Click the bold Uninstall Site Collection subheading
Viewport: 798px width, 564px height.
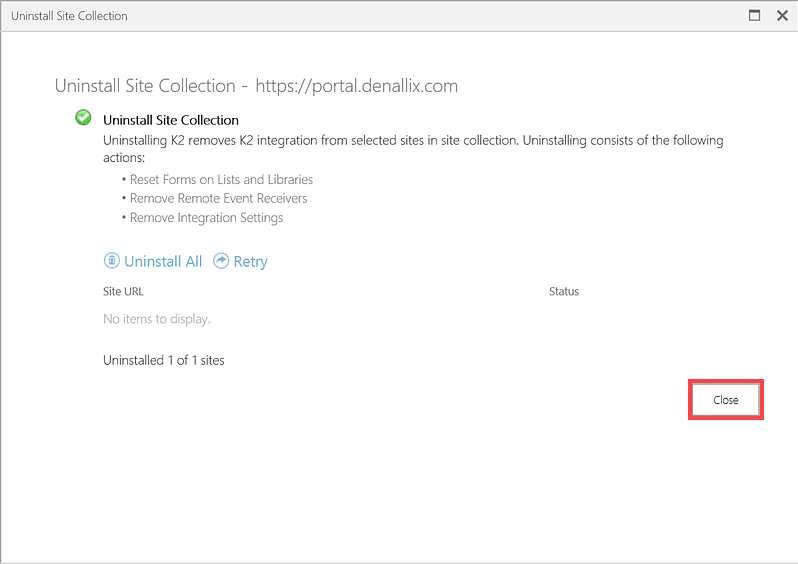click(171, 120)
